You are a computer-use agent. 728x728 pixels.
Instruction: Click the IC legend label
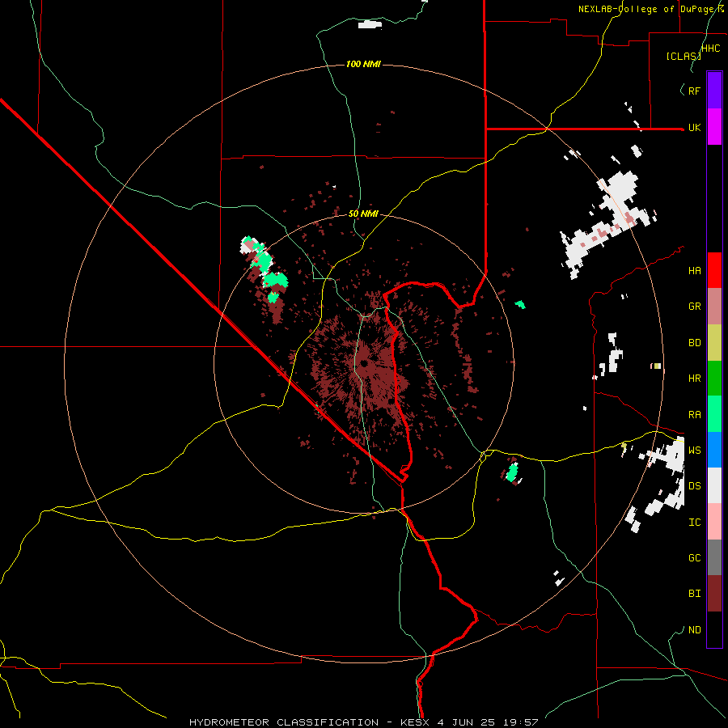tap(694, 523)
